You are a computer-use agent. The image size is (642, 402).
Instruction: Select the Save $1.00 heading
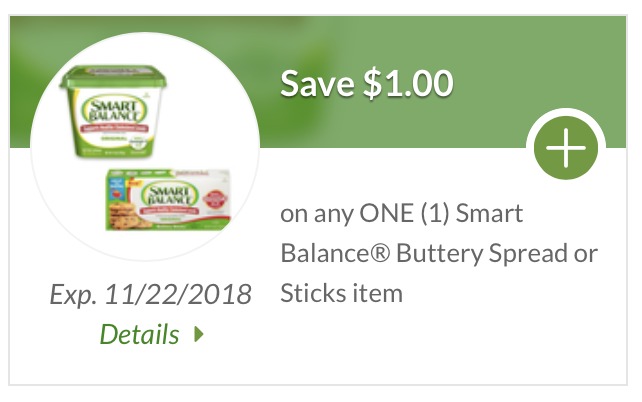click(x=366, y=84)
